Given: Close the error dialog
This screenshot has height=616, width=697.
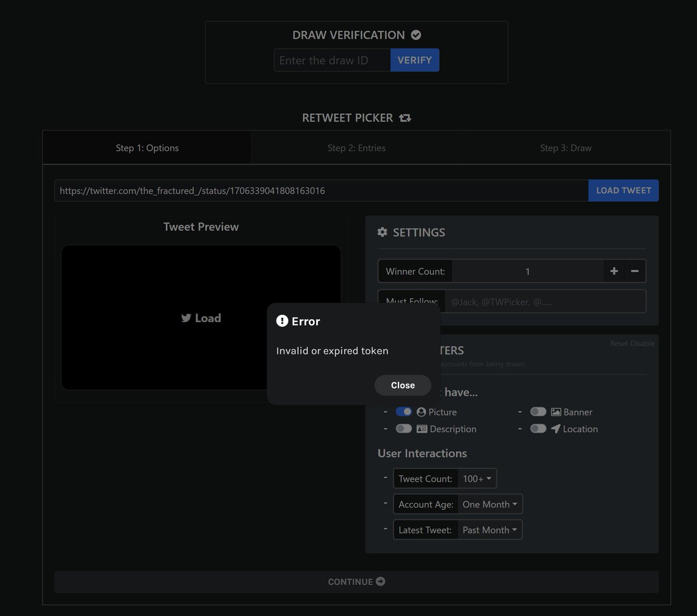Looking at the screenshot, I should (x=403, y=385).
